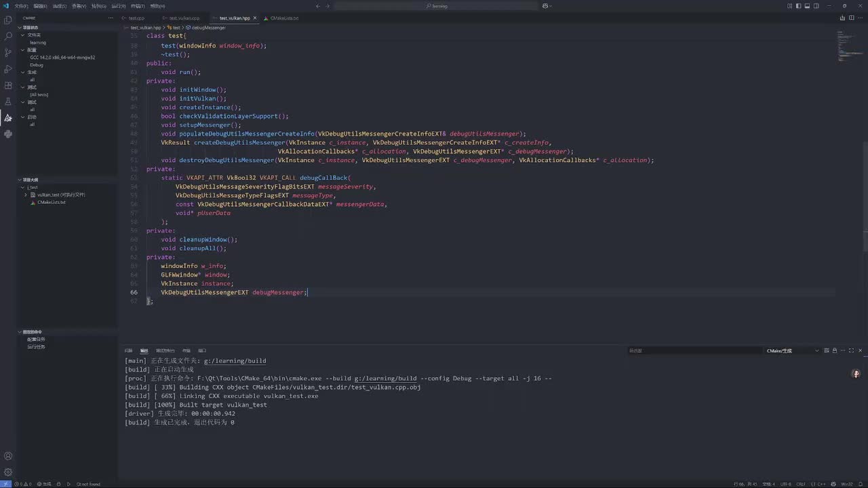
Task: Maximize the bottom panel with the chevron
Action: coord(852,350)
